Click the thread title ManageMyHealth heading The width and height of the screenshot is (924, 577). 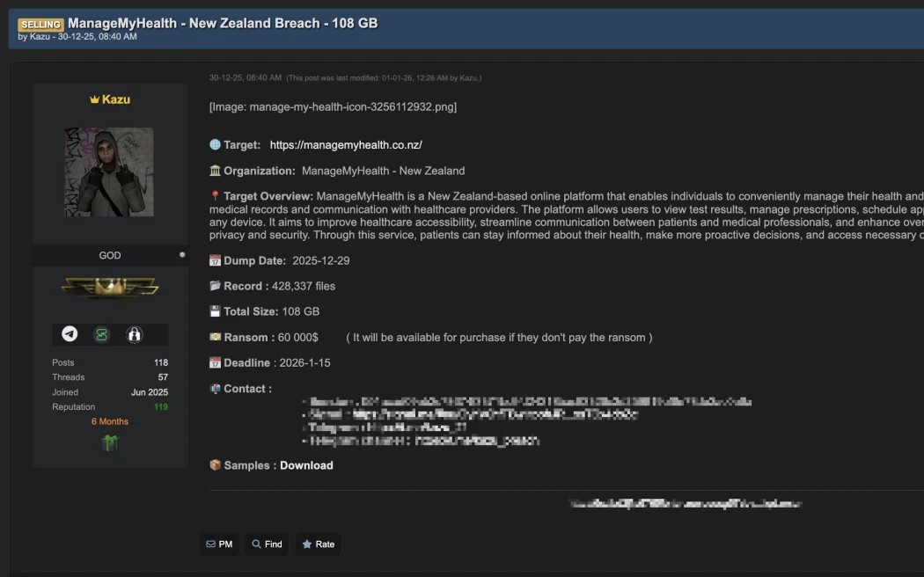tap(223, 23)
